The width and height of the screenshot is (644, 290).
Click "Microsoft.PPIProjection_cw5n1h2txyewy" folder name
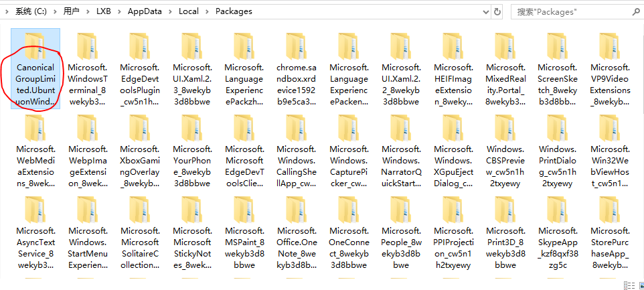coord(453,248)
